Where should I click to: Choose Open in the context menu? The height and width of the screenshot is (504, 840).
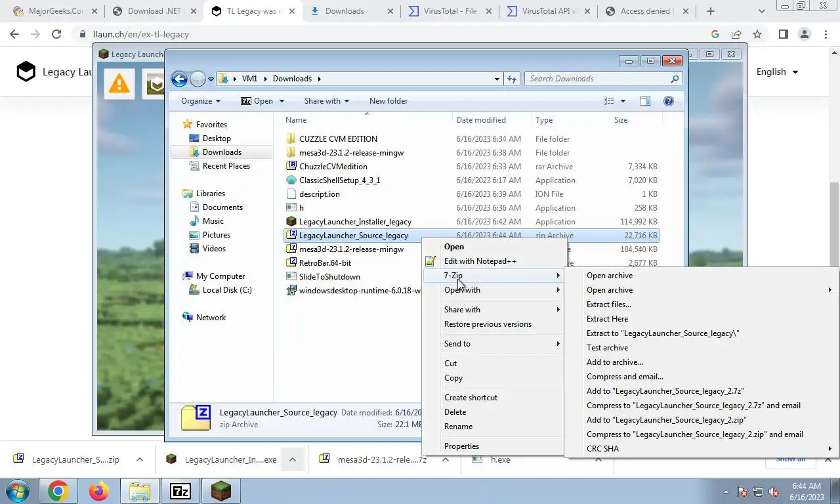(454, 247)
